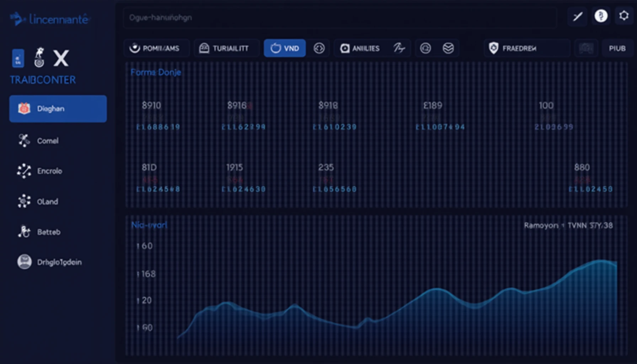637x364 pixels.
Task: Open the Comel sidebar item
Action: tap(58, 141)
